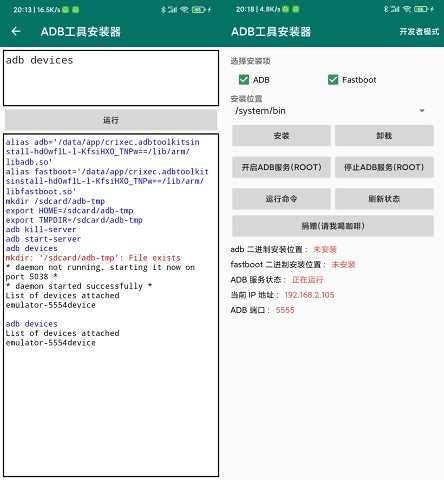Click the IP address 192.168.2.105
This screenshot has width=444, height=480.
(x=309, y=295)
